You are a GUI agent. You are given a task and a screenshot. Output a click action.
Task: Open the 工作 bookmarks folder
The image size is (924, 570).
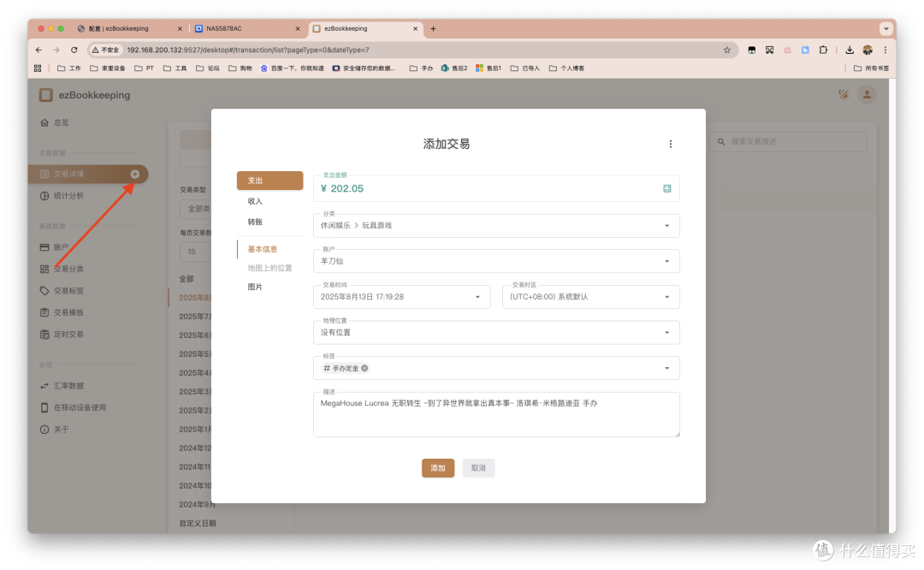(x=69, y=68)
